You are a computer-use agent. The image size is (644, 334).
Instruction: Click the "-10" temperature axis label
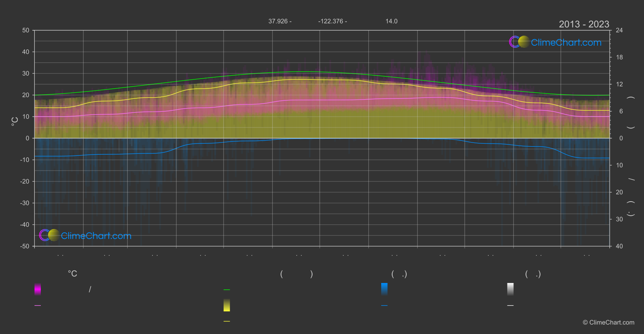(x=25, y=160)
